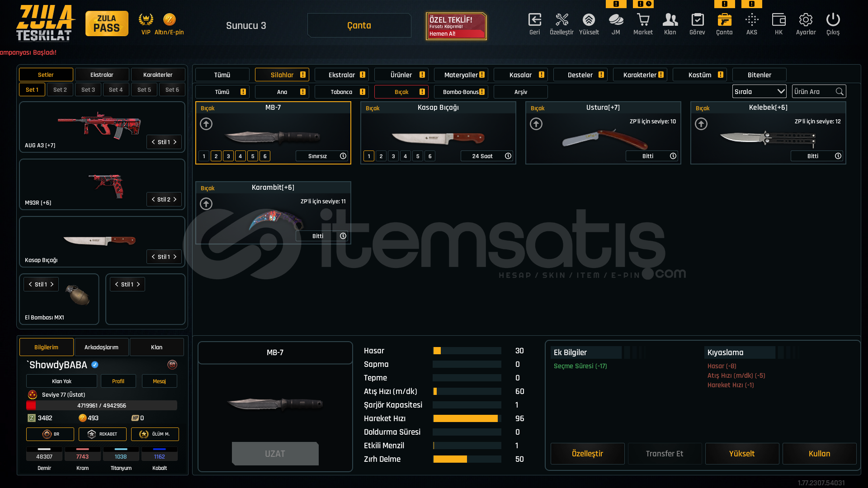Open the Market cart icon

[x=643, y=20]
